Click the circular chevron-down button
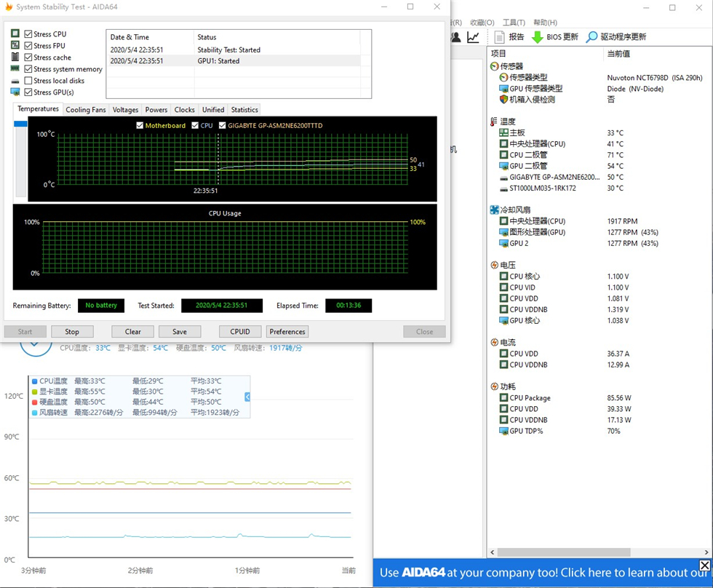The width and height of the screenshot is (713, 588). [x=35, y=348]
